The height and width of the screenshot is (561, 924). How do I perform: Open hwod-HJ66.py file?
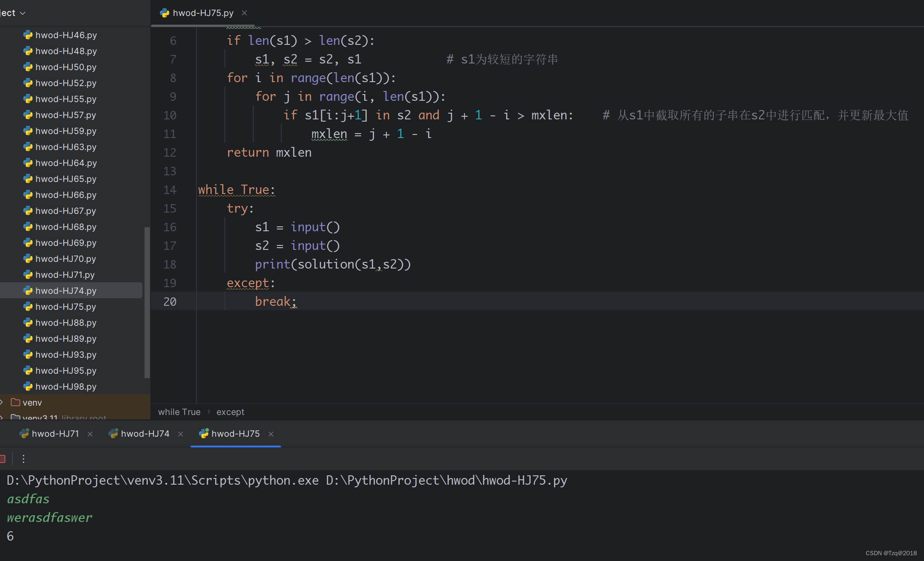tap(66, 195)
